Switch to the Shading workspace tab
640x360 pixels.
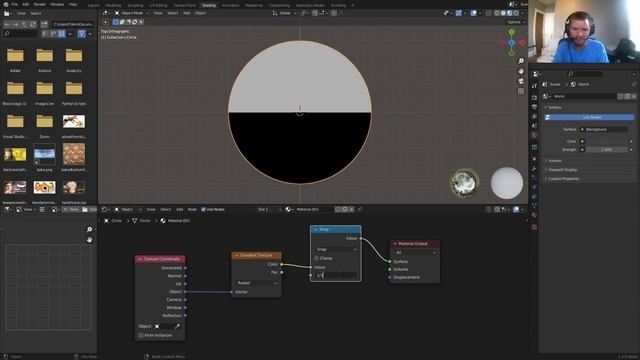[209, 5]
